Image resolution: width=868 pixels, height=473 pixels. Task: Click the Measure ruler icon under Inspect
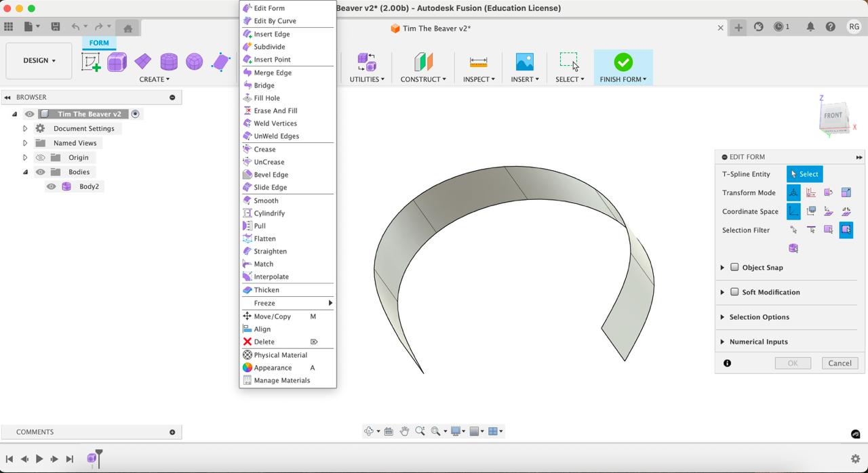click(x=478, y=62)
